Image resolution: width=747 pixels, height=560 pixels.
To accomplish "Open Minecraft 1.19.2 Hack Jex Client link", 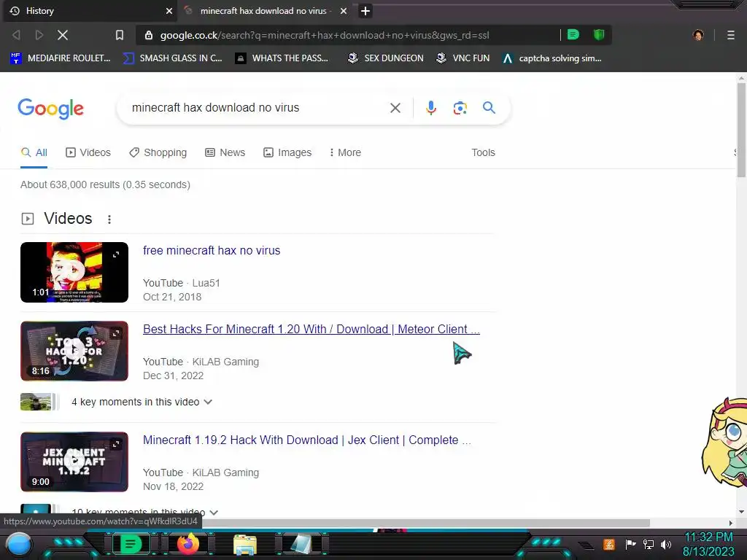I will pyautogui.click(x=307, y=440).
